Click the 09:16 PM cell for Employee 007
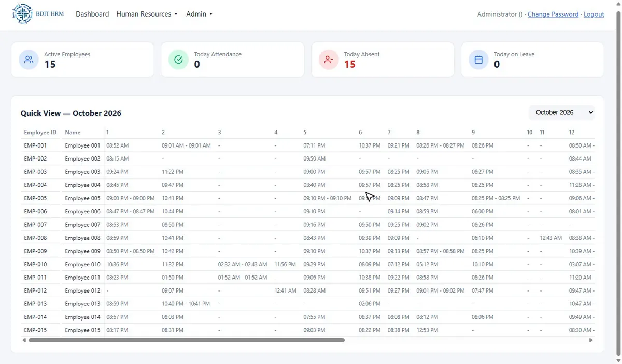This screenshot has width=622, height=364. click(x=315, y=225)
